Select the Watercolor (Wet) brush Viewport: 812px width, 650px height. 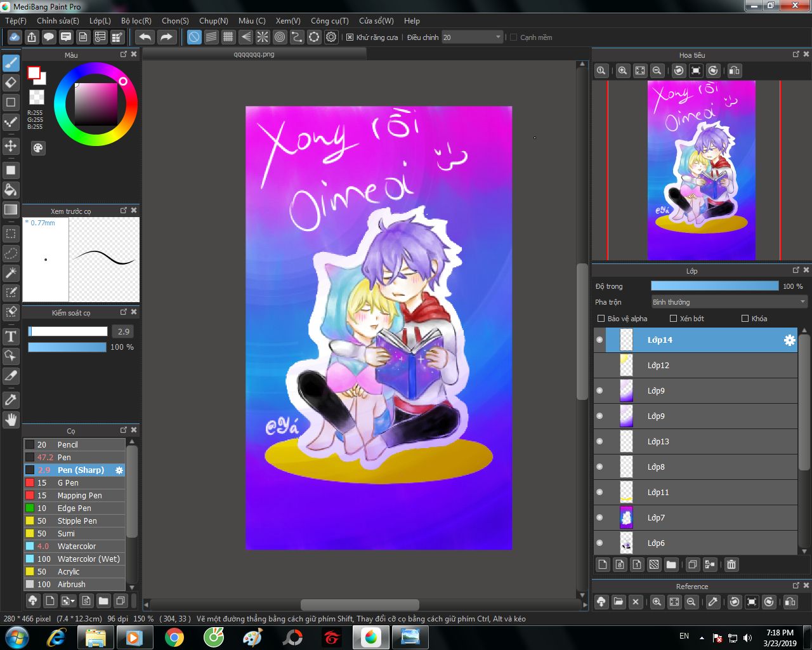click(88, 559)
